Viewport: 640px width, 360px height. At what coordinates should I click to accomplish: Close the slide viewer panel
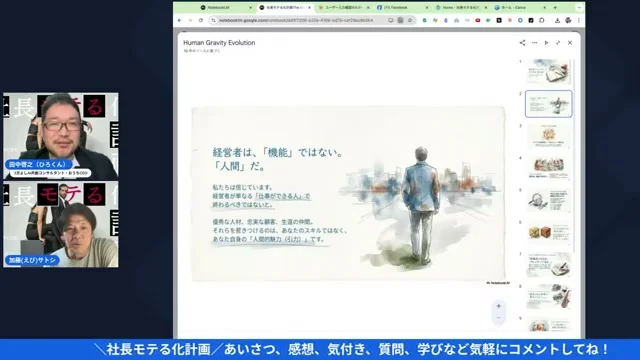tap(570, 42)
